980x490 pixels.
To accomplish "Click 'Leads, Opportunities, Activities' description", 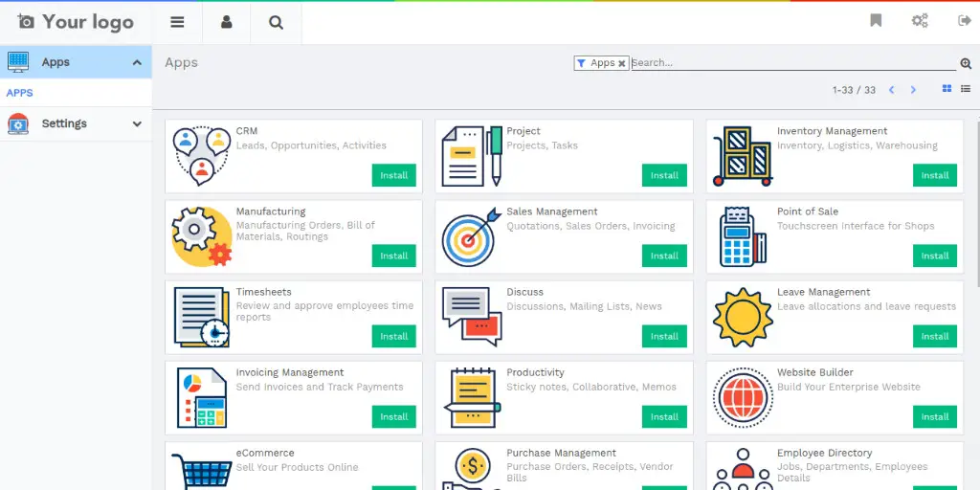I will [311, 145].
